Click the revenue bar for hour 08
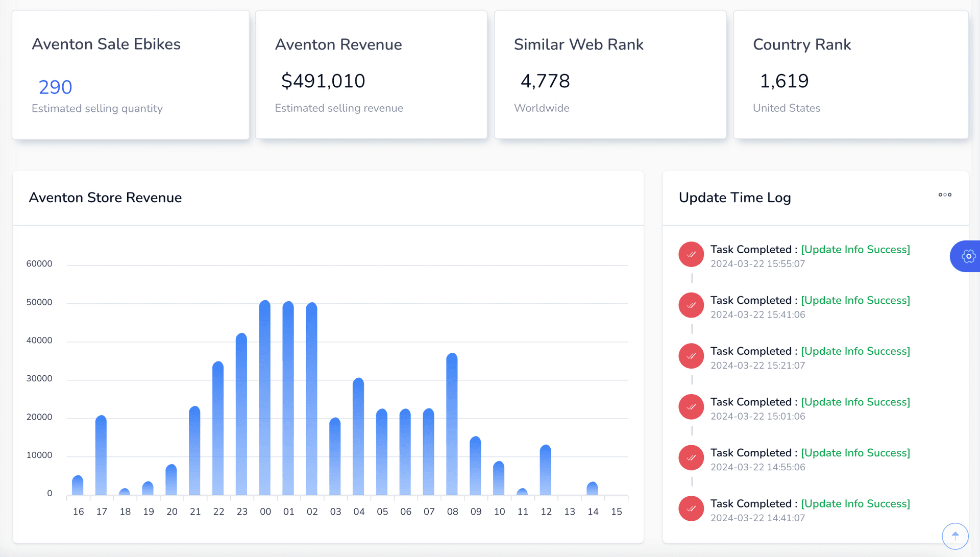Screen dimensions: 980x557 coord(452,424)
